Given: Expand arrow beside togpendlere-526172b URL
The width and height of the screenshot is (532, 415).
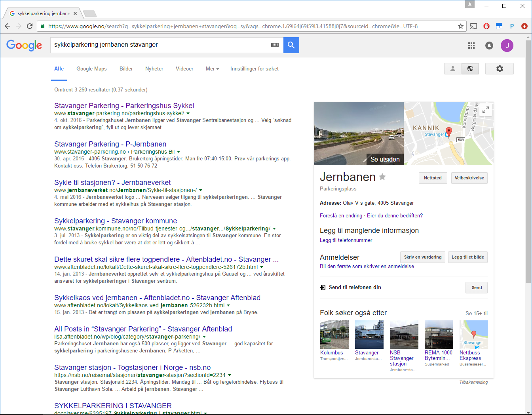Looking at the screenshot, I should pyautogui.click(x=262, y=267).
